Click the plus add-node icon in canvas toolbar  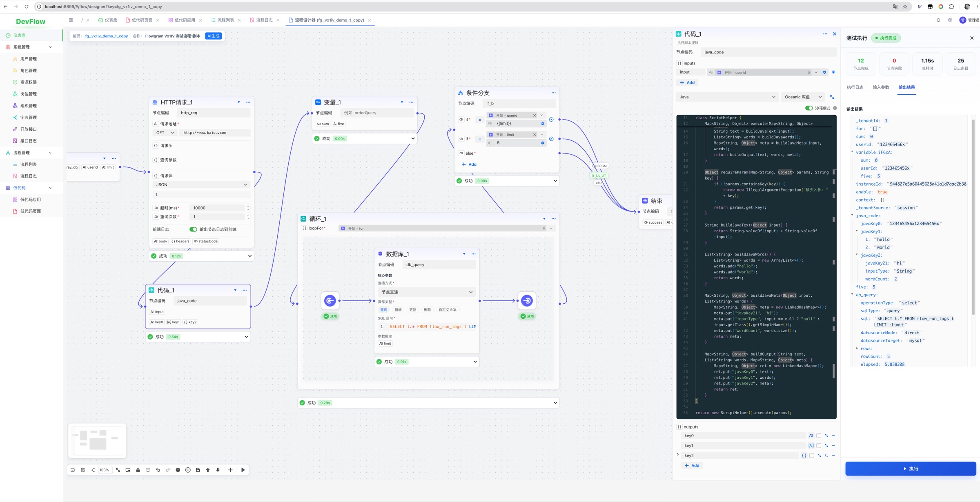(230, 470)
